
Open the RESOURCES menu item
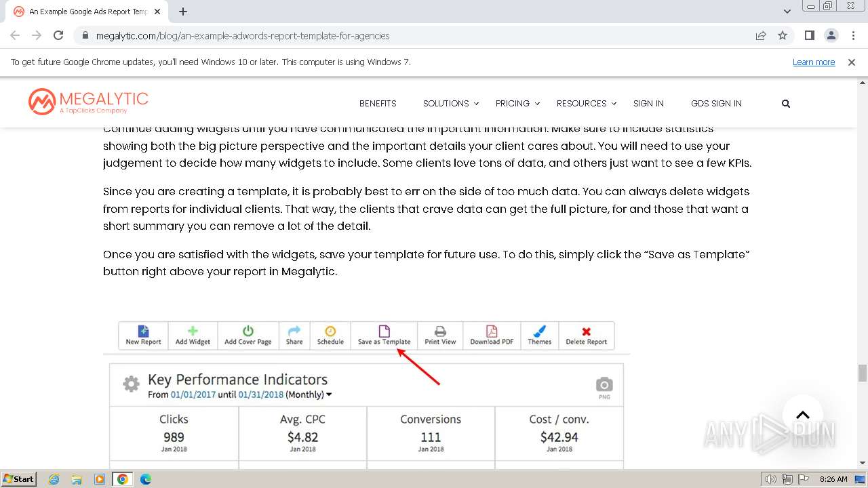point(582,104)
